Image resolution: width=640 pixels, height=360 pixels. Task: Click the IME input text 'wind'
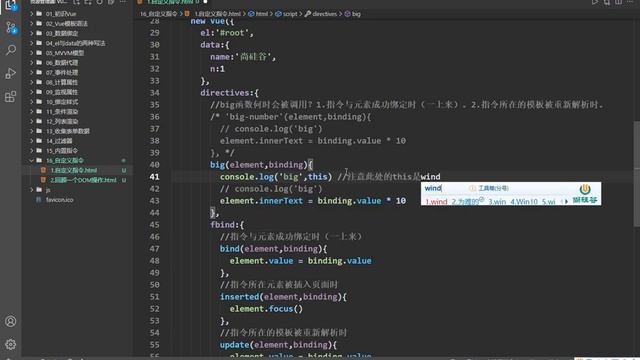click(x=433, y=188)
